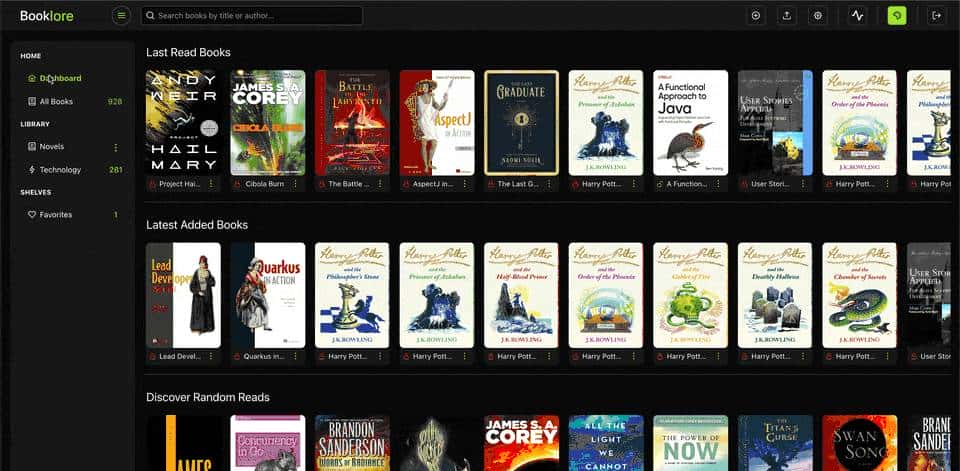Open the Quarkus in Action cover

268,295
